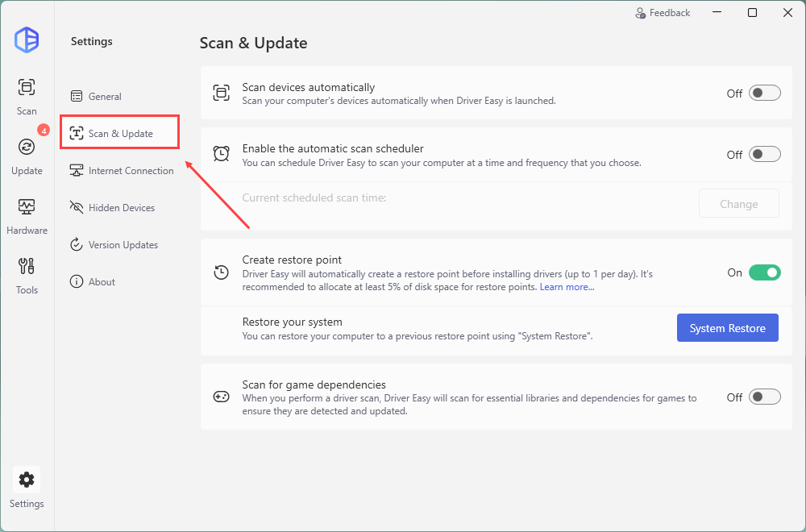Open the Scan section in sidebar

click(x=27, y=95)
